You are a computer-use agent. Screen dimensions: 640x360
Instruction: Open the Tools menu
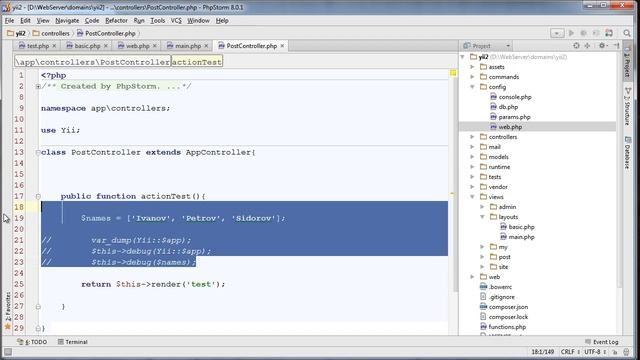coord(158,20)
